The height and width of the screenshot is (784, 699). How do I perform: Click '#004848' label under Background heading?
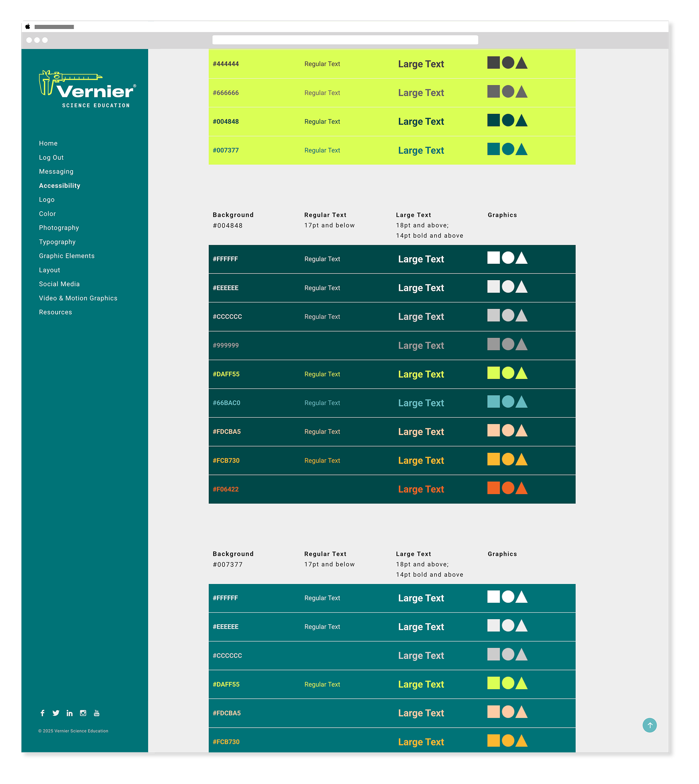[x=228, y=226]
